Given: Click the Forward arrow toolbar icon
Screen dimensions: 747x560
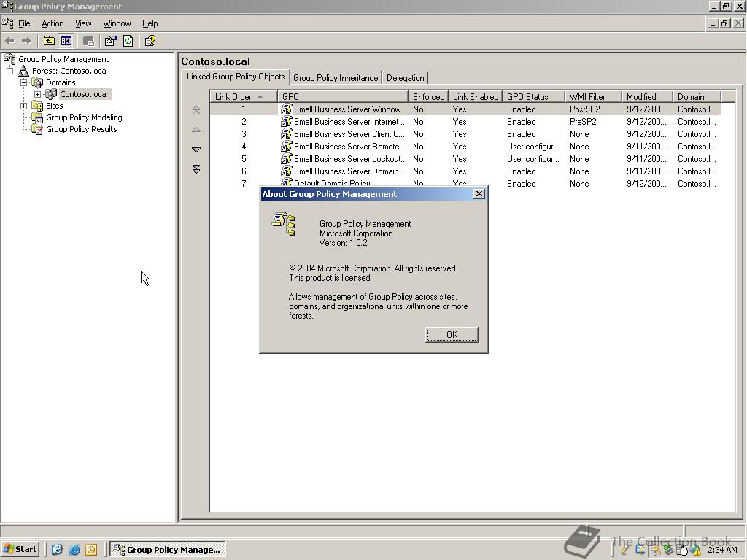Looking at the screenshot, I should pos(26,41).
